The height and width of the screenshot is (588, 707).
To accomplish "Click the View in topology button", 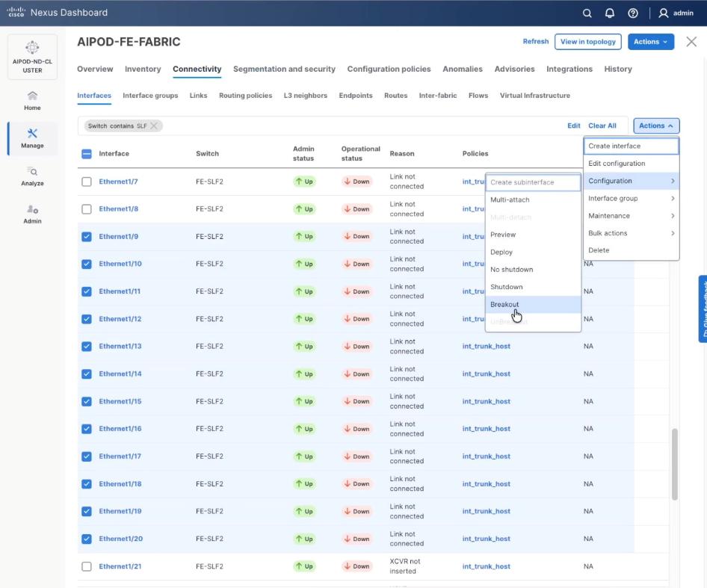I will (588, 42).
